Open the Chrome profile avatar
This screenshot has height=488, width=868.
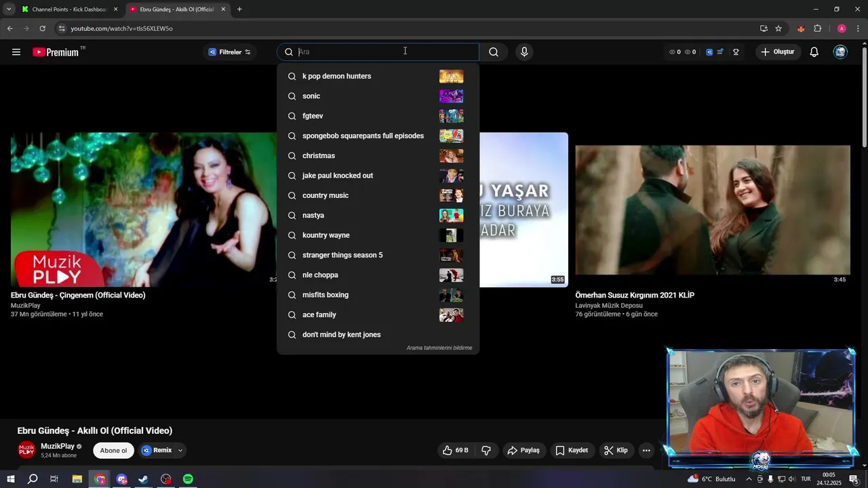tap(842, 28)
